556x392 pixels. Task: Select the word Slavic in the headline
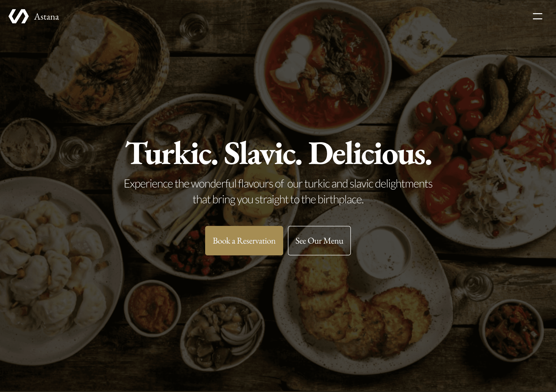point(263,154)
